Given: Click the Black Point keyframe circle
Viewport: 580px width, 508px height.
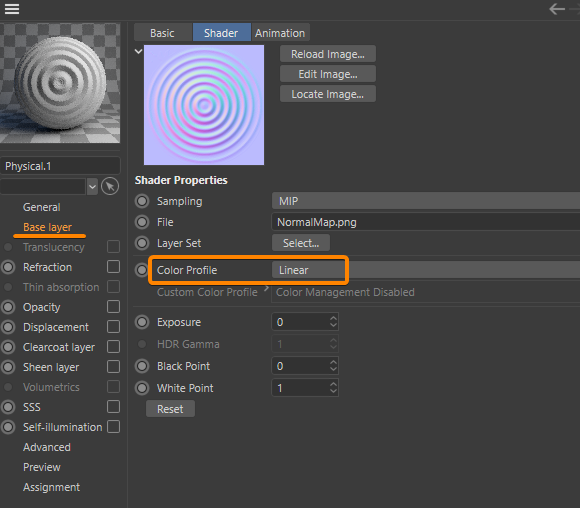Looking at the screenshot, I should pyautogui.click(x=142, y=366).
